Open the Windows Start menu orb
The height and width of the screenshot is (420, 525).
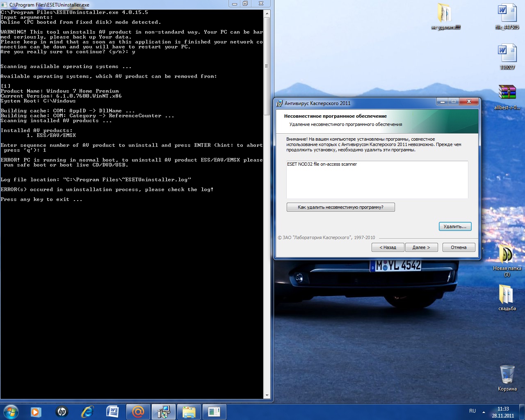pos(11,411)
